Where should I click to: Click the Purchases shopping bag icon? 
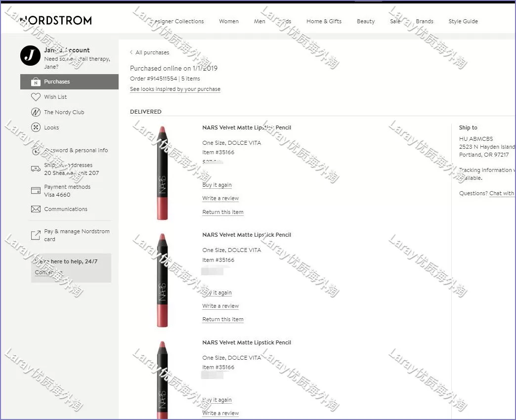(36, 82)
